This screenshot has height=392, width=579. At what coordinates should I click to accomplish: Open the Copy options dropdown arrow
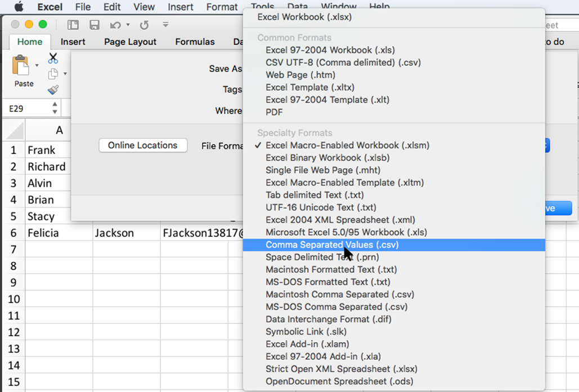(65, 74)
